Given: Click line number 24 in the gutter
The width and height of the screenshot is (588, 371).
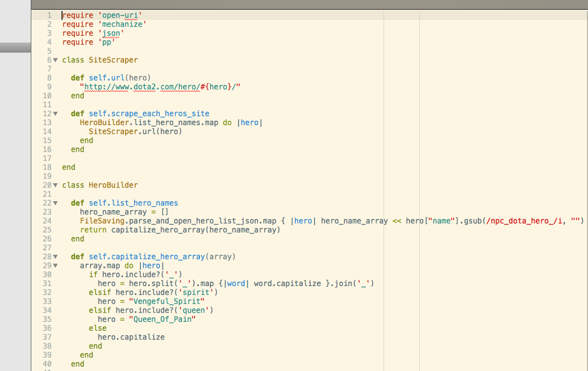Looking at the screenshot, I should pyautogui.click(x=47, y=221).
